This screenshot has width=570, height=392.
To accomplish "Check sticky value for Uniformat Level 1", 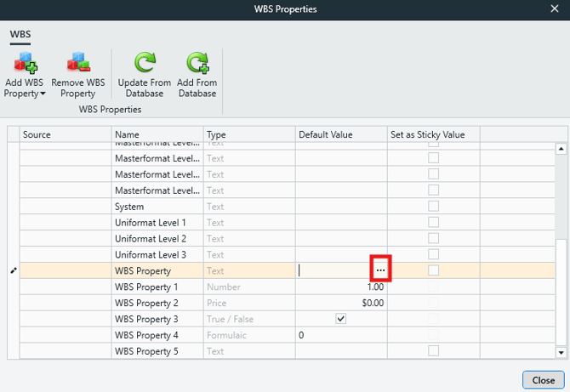I will pos(433,222).
